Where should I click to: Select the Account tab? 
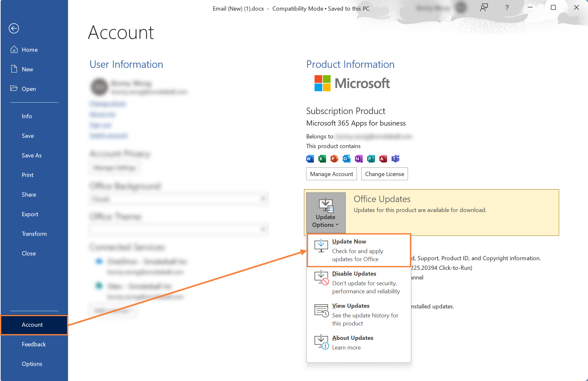point(34,325)
